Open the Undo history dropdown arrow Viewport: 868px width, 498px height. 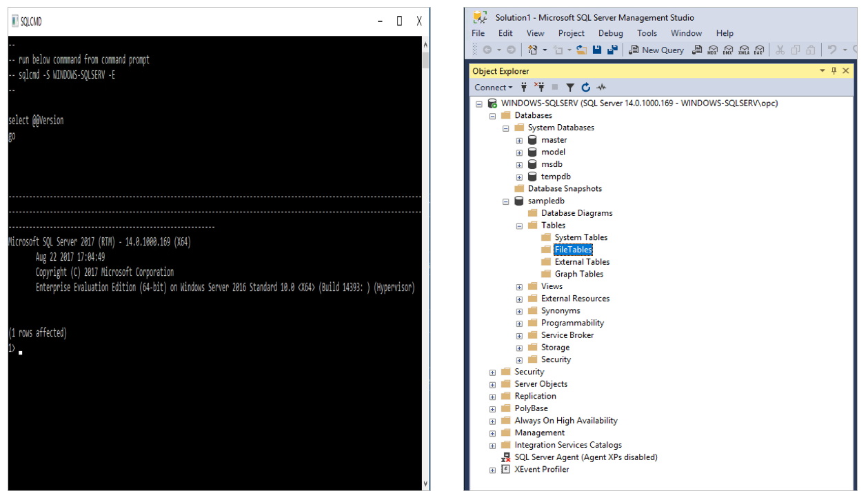(x=845, y=50)
